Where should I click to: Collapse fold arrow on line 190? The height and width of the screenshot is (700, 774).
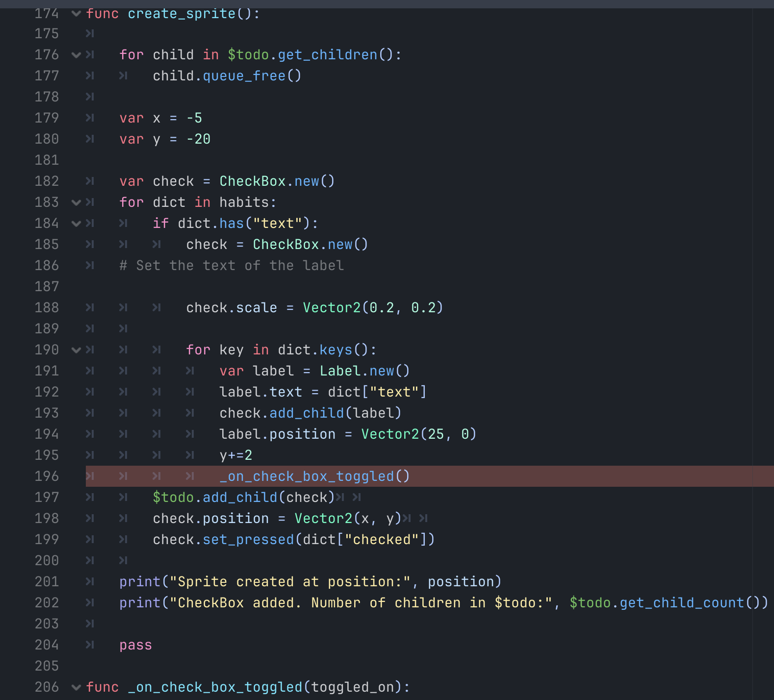coord(76,350)
